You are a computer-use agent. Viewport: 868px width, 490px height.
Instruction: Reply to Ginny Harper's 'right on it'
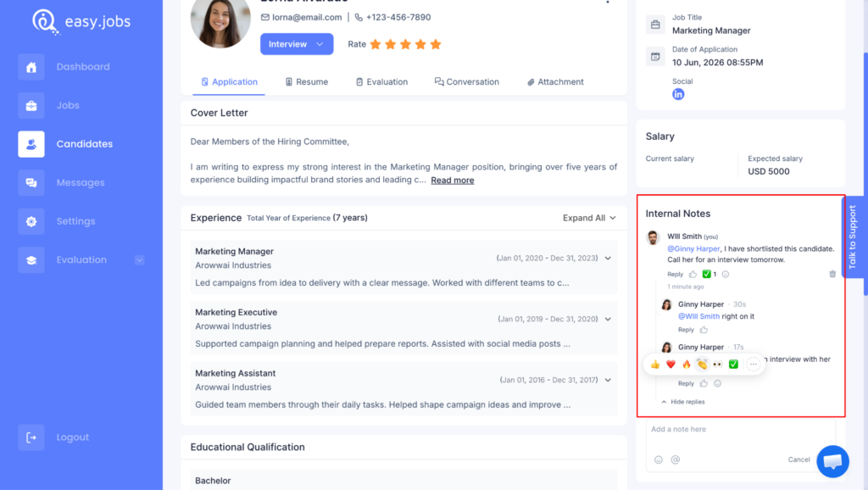click(686, 330)
